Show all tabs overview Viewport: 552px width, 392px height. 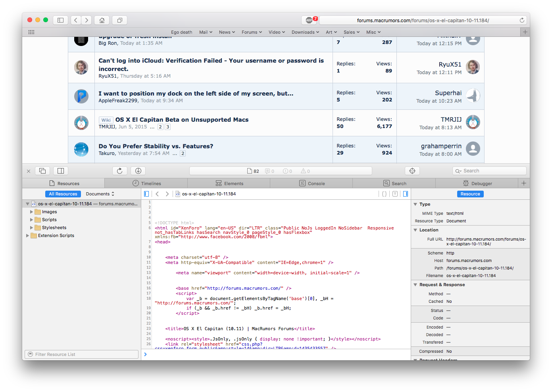click(119, 20)
